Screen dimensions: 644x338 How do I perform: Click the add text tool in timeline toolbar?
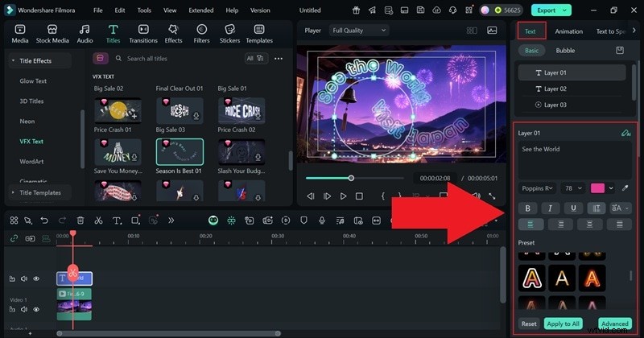(x=117, y=221)
